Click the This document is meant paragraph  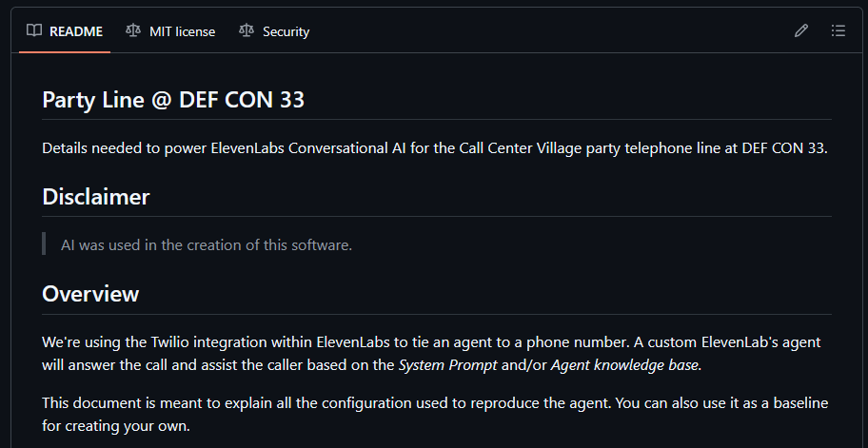click(x=435, y=415)
